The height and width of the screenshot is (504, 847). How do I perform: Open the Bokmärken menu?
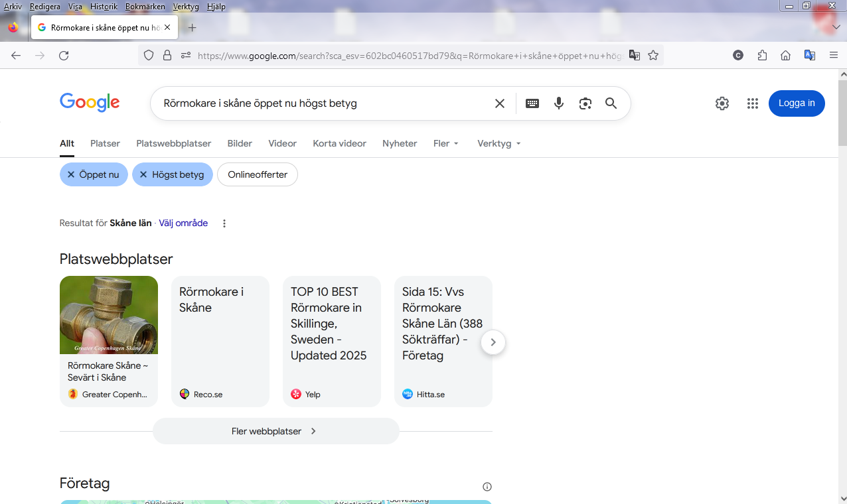[145, 7]
